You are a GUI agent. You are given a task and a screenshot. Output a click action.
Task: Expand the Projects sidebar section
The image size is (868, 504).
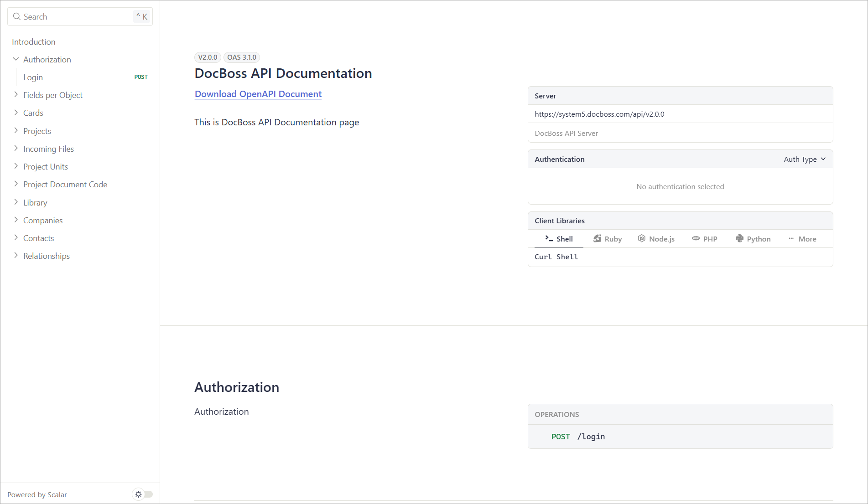(x=16, y=131)
